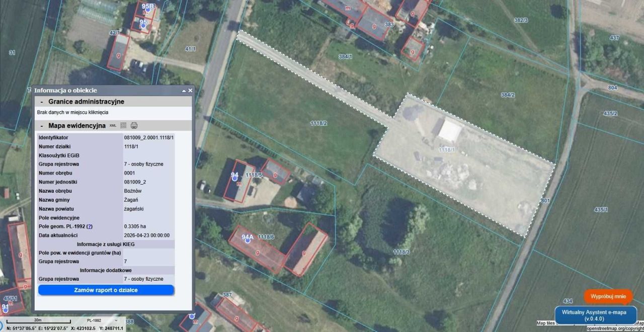Viewport: 644px width, 332px height.
Task: Select the parcel area value 0.3305 ha
Action: 134,226
